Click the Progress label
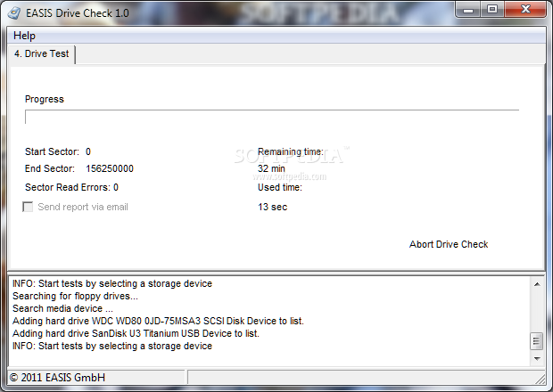The image size is (553, 392). click(44, 99)
